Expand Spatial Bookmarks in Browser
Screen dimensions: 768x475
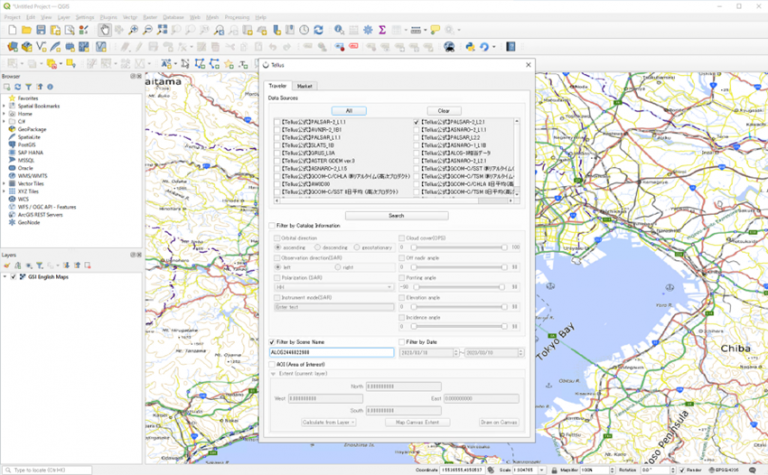(x=4, y=106)
